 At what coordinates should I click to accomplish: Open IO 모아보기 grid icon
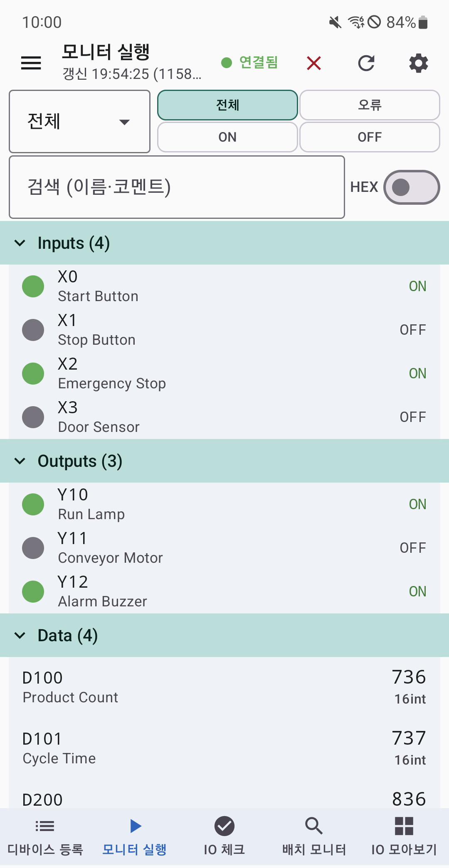pyautogui.click(x=404, y=826)
